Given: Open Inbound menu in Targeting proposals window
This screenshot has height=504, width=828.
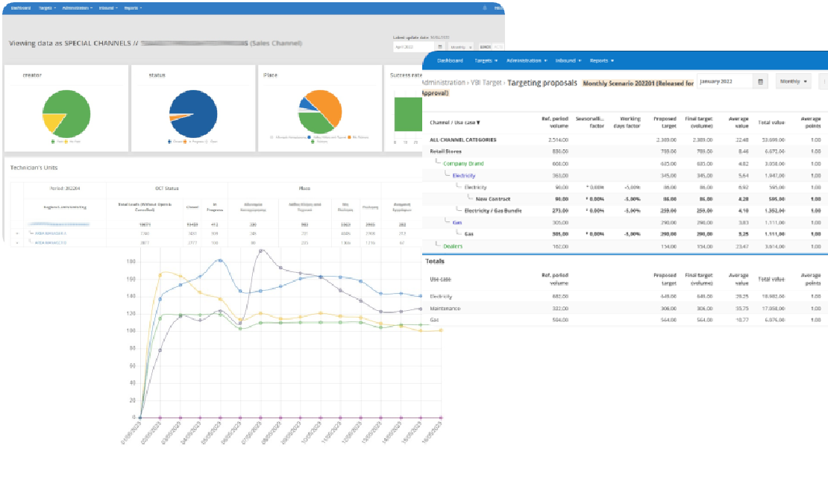Looking at the screenshot, I should coord(568,60).
